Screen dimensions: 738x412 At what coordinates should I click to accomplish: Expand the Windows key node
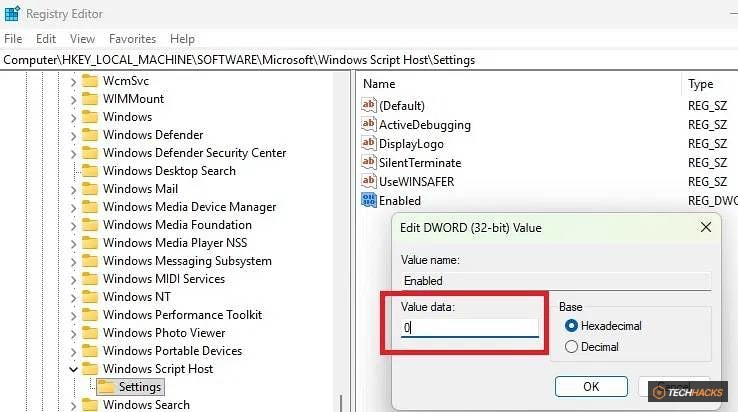(73, 118)
